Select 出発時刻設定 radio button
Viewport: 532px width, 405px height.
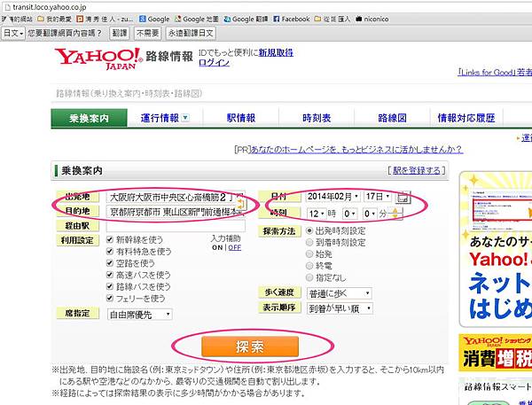pyautogui.click(x=309, y=230)
